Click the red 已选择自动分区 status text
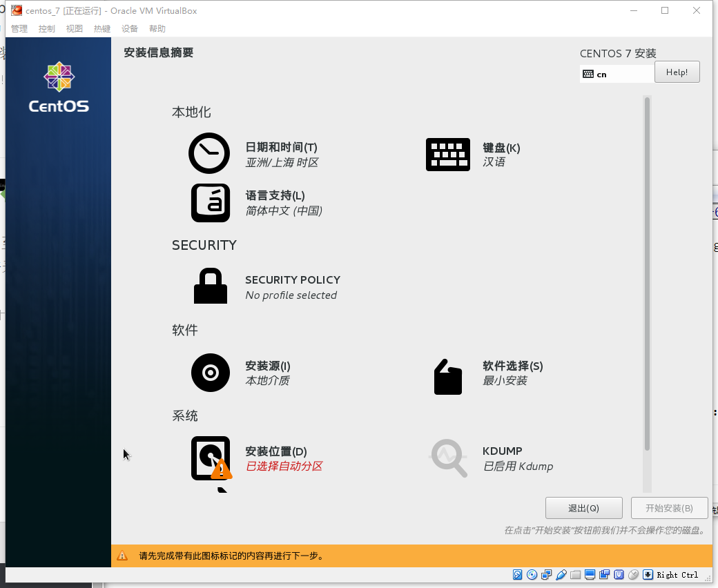The width and height of the screenshot is (718, 588). (284, 467)
